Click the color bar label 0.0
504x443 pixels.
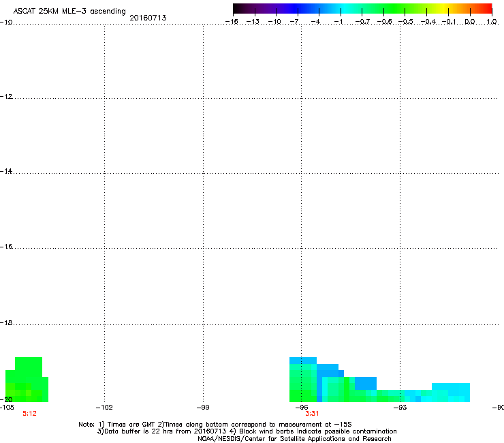tap(470, 22)
